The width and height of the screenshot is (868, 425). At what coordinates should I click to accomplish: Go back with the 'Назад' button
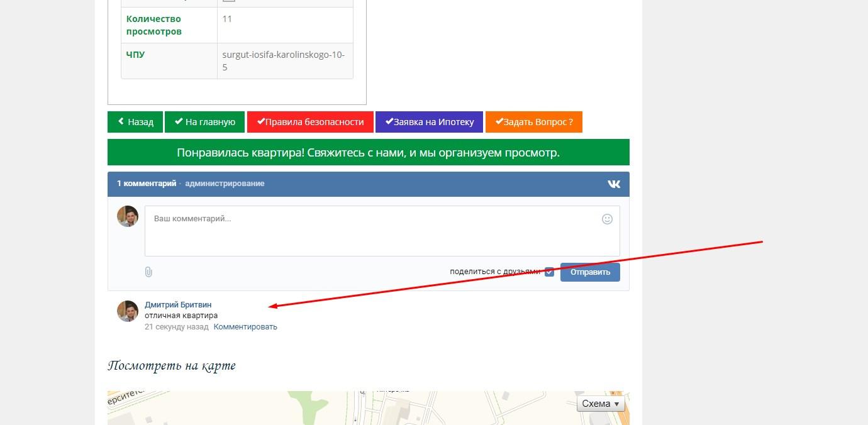(x=135, y=122)
